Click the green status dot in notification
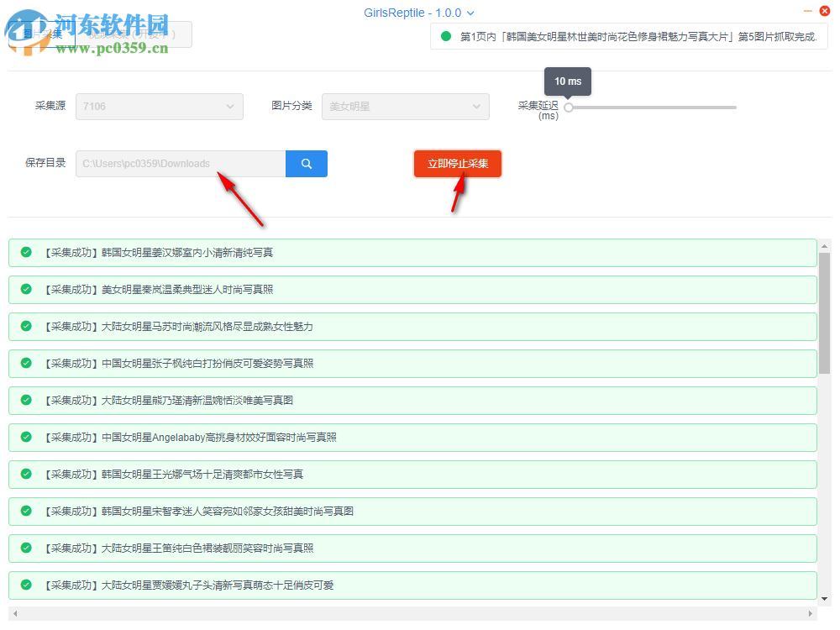 coord(446,37)
